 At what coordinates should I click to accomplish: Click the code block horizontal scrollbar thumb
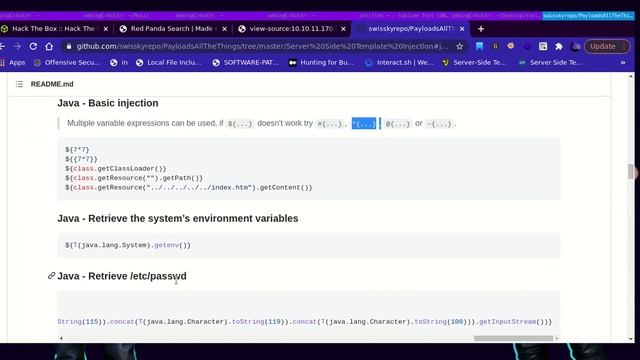[x=513, y=338]
